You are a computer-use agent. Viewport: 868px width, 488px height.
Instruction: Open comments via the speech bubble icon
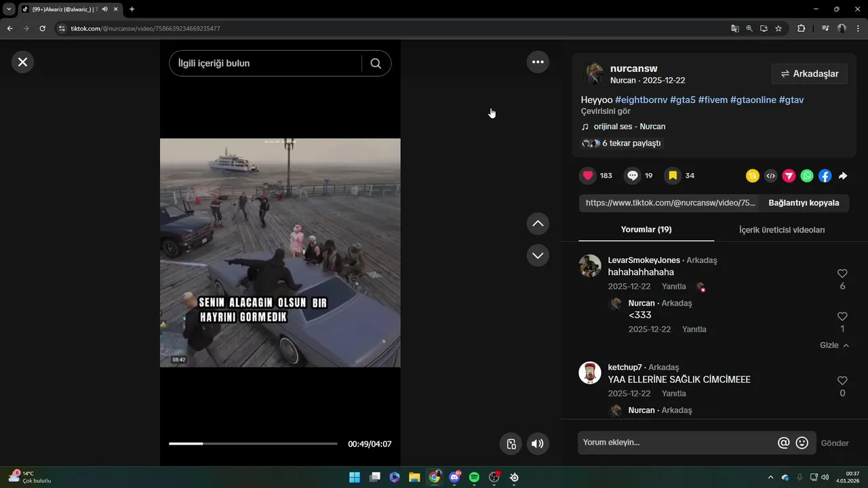633,176
